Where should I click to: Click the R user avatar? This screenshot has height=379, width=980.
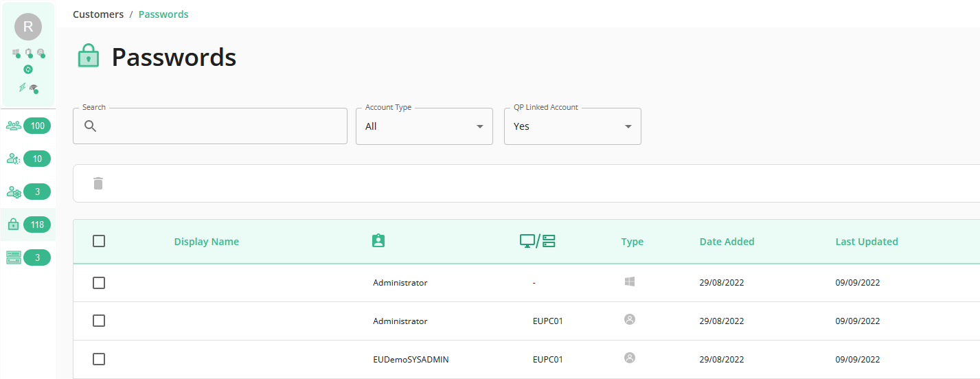[x=28, y=27]
